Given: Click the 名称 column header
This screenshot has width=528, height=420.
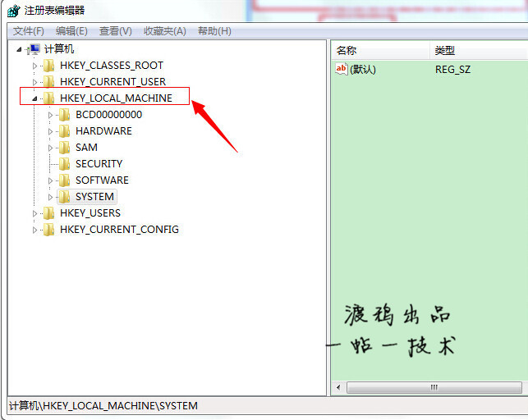Looking at the screenshot, I should 347,51.
